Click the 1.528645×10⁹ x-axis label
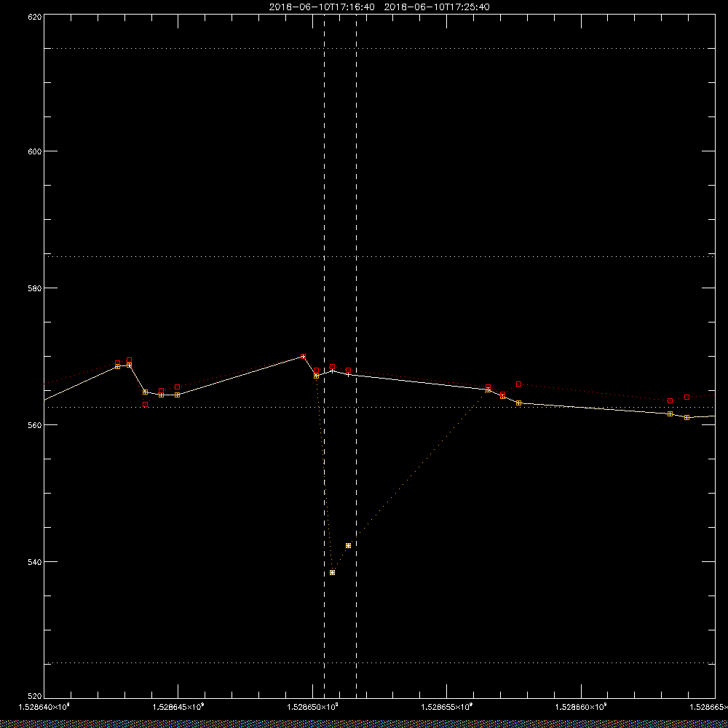This screenshot has width=728, height=728. 178,707
